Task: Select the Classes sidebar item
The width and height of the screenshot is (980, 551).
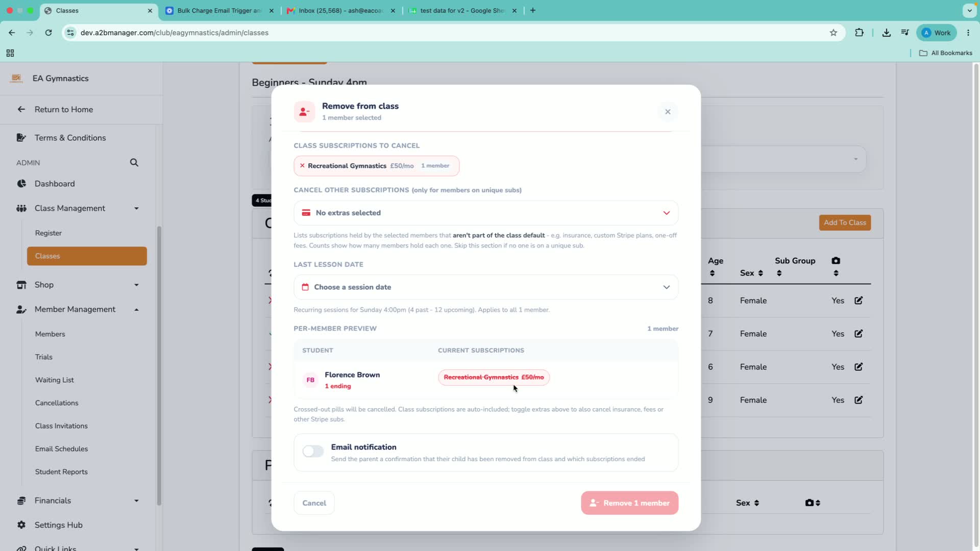Action: (x=87, y=256)
